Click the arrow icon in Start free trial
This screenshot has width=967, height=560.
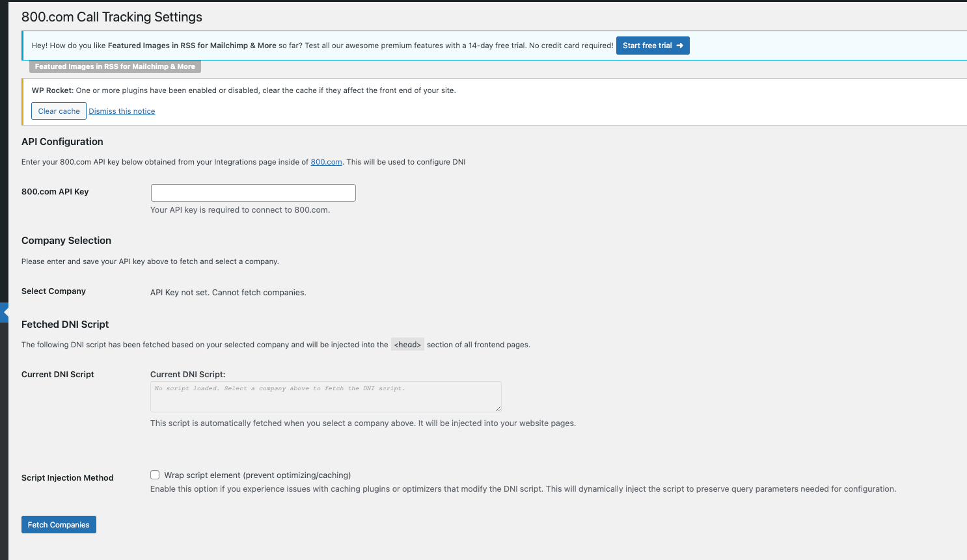coord(679,46)
